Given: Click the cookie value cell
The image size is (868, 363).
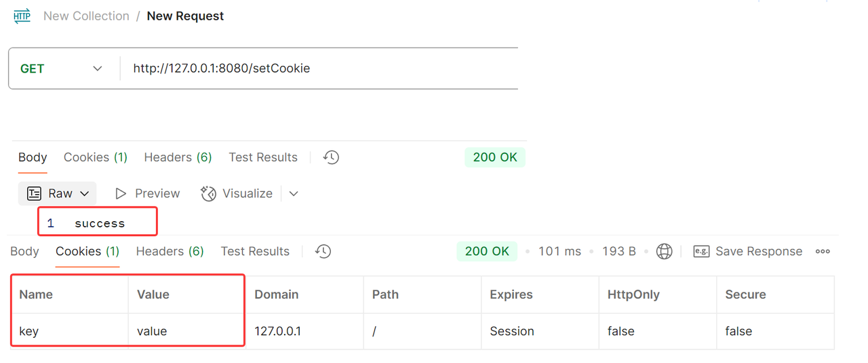Looking at the screenshot, I should 152,332.
